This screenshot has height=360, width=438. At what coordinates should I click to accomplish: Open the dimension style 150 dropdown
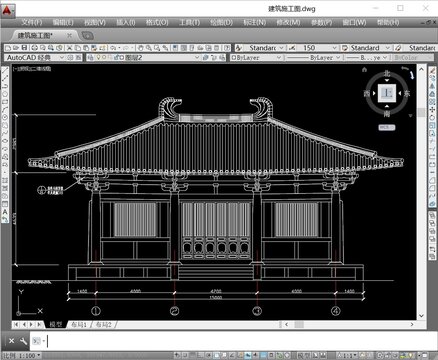[x=334, y=48]
